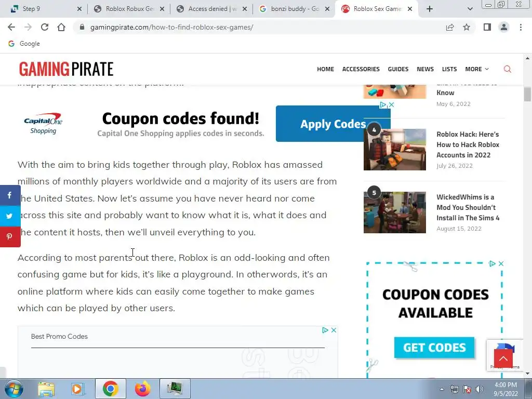Show hidden system tray icons
The width and height of the screenshot is (532, 399).
442,389
